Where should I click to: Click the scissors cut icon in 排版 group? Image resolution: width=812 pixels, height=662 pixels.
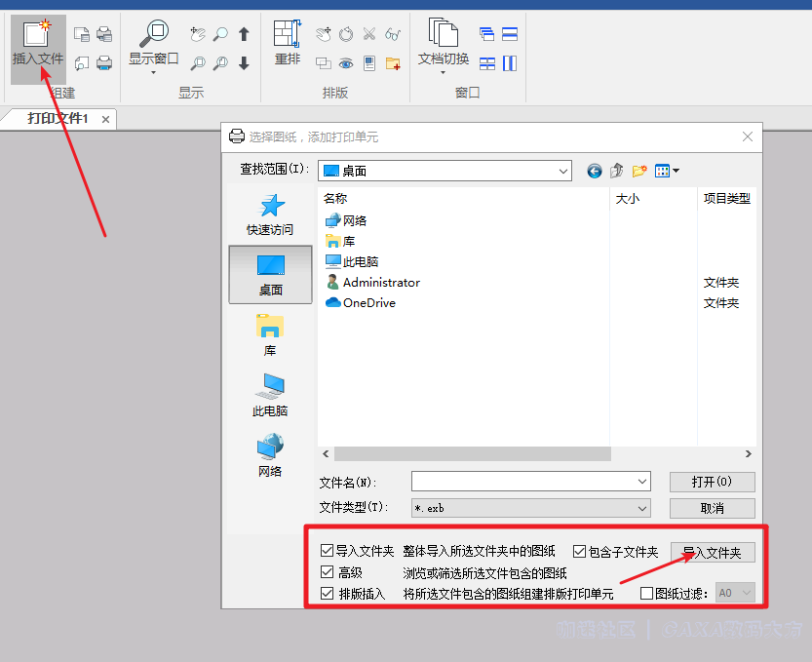pos(369,34)
